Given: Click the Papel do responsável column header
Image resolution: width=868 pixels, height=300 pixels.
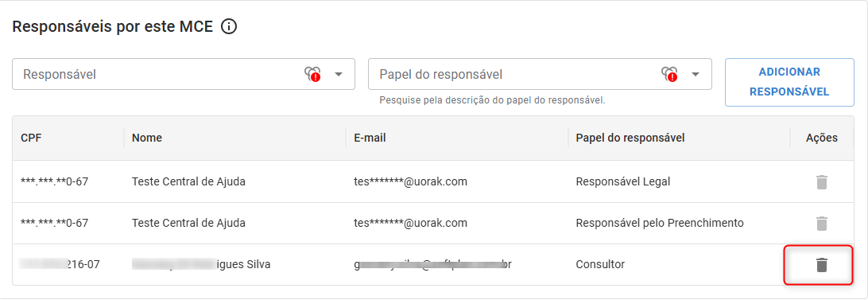Looking at the screenshot, I should [x=630, y=138].
